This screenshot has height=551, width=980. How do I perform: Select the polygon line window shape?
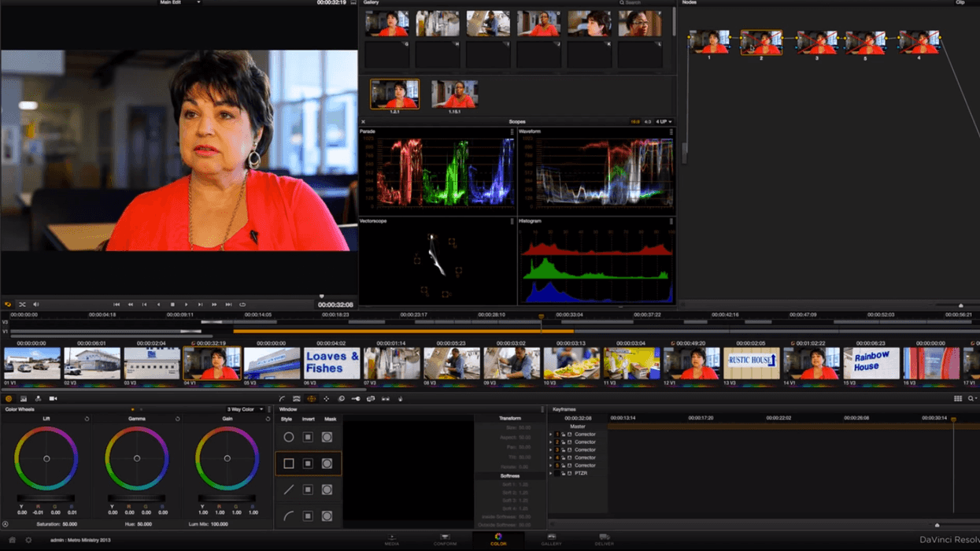pos(289,490)
